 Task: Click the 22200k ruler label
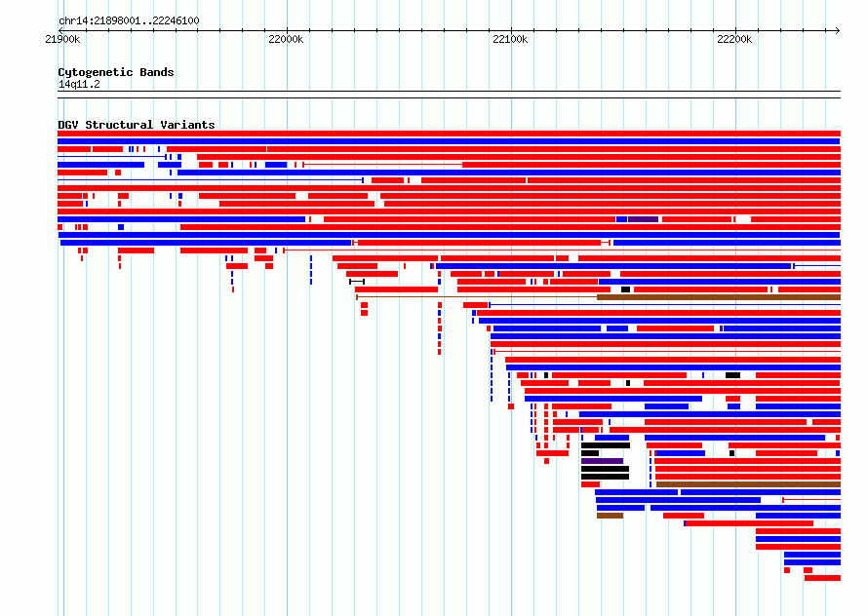(x=734, y=39)
